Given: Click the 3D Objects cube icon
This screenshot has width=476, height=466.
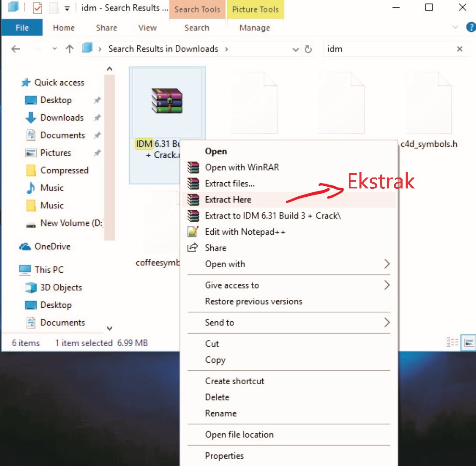Looking at the screenshot, I should point(31,287).
